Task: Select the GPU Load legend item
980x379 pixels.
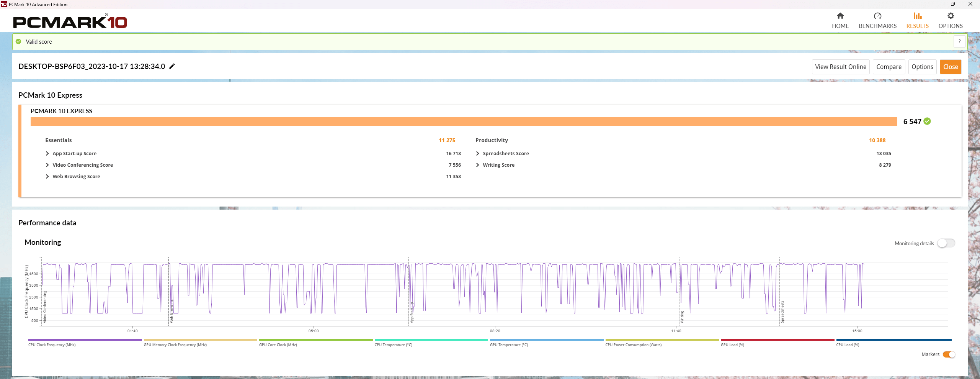Action: (x=732, y=345)
